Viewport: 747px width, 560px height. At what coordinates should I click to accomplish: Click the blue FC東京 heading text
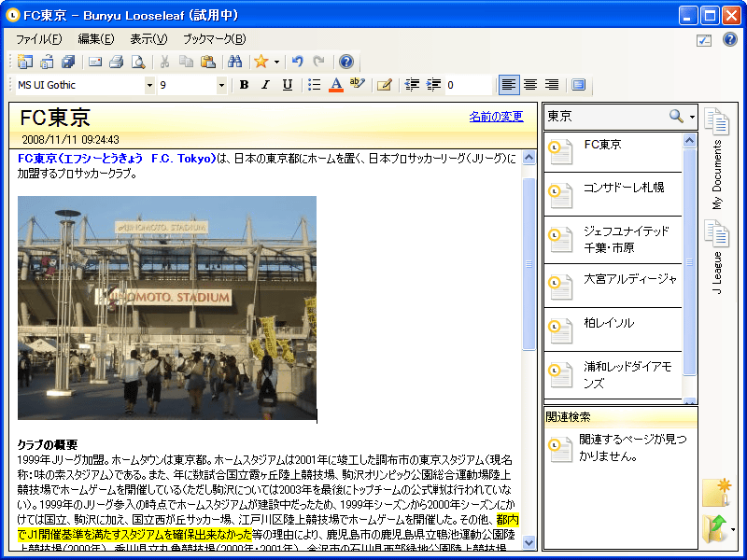(118, 159)
